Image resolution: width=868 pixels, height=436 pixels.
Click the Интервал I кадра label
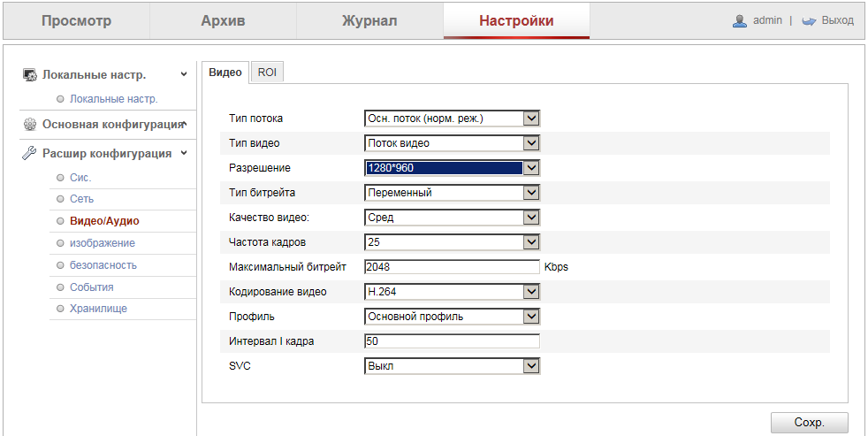[271, 341]
